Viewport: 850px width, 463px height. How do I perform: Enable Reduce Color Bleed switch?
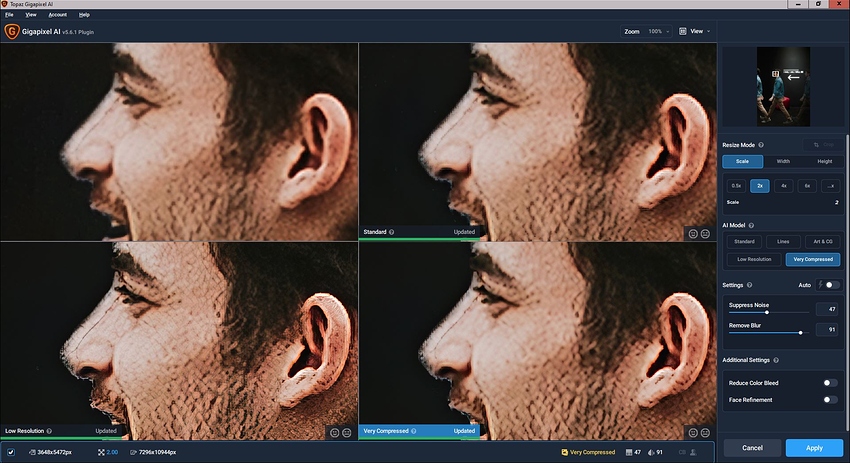coord(830,383)
